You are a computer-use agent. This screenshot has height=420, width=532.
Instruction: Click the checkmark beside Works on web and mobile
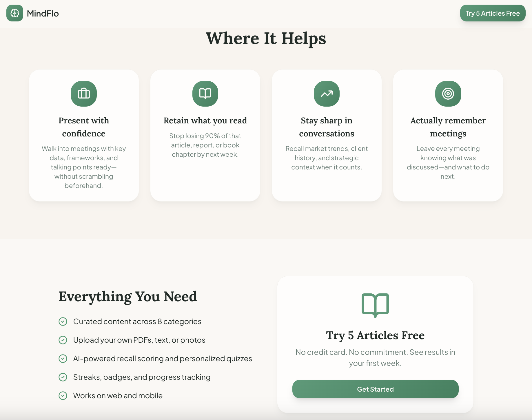coord(63,396)
